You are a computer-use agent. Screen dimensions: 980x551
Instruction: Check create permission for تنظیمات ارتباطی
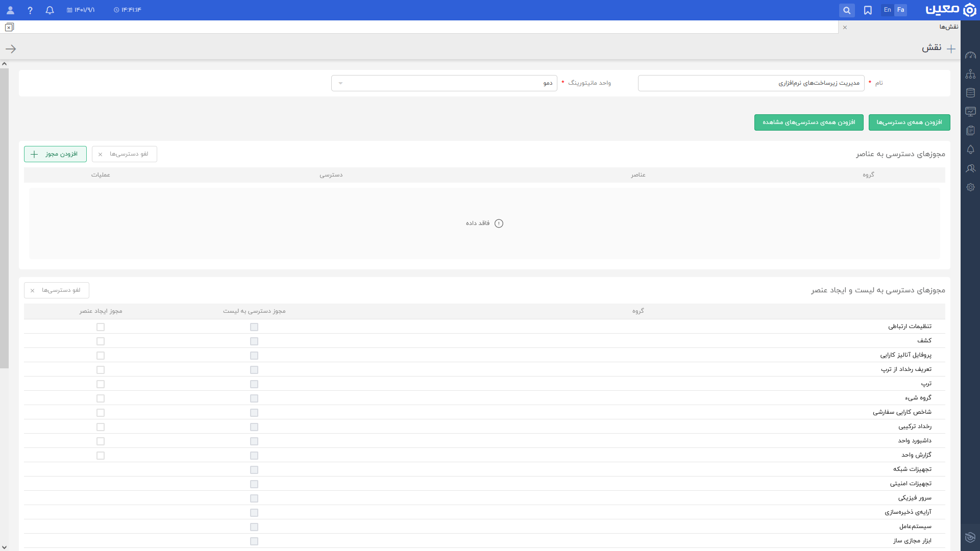pyautogui.click(x=101, y=327)
